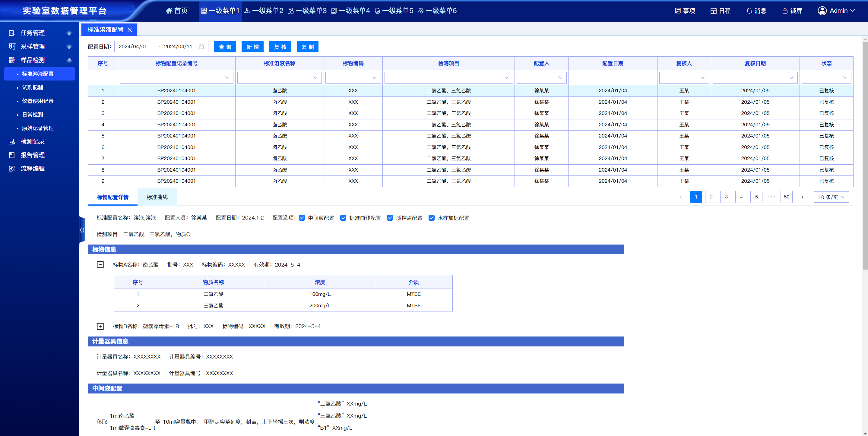Select table row with 序号 5
This screenshot has width=868, height=436.
[470, 136]
